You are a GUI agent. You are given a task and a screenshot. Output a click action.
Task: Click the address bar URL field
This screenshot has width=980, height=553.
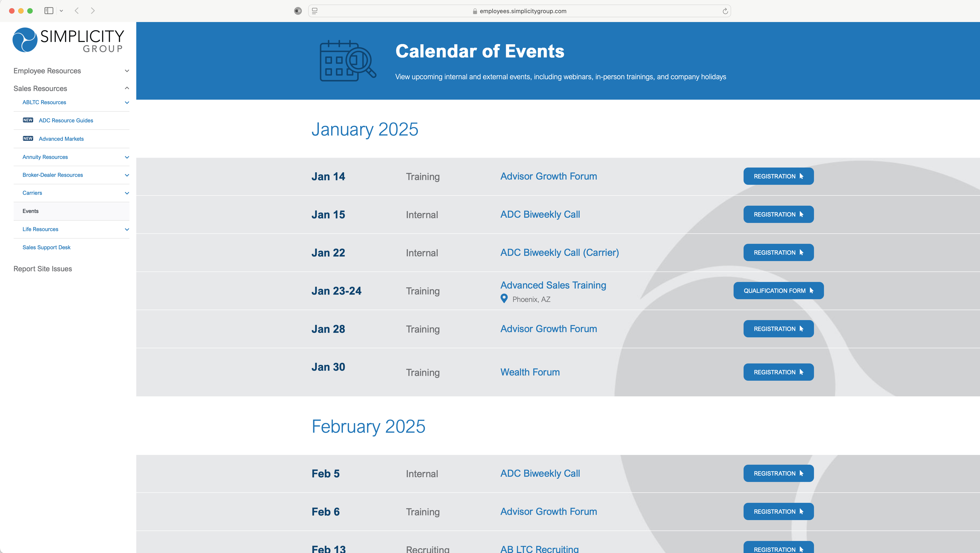(522, 11)
